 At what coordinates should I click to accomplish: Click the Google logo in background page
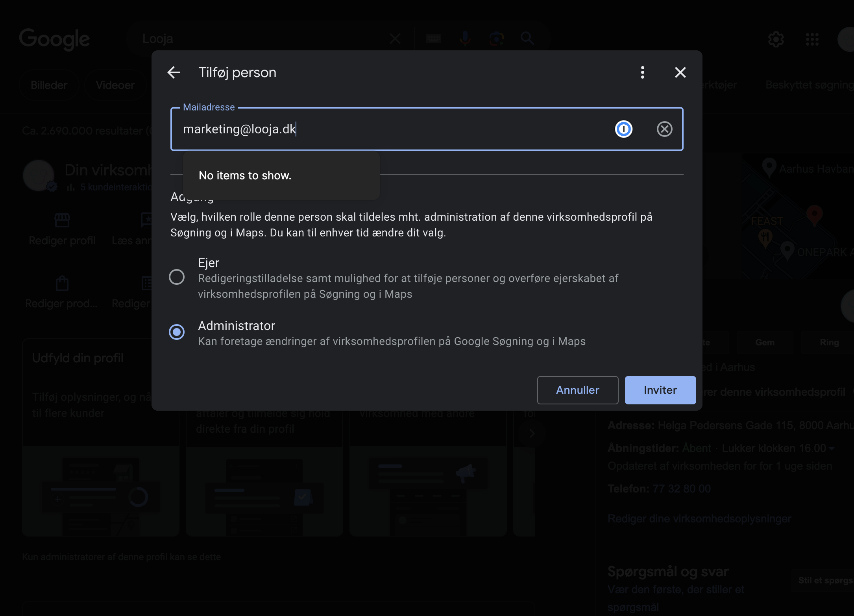pos(55,39)
